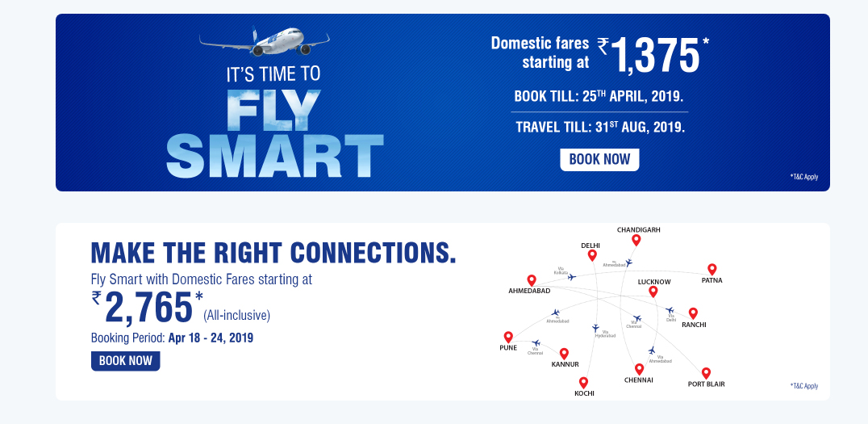Select the Chandigarh map pin
Viewport: 868px width, 424px height.
(x=636, y=240)
